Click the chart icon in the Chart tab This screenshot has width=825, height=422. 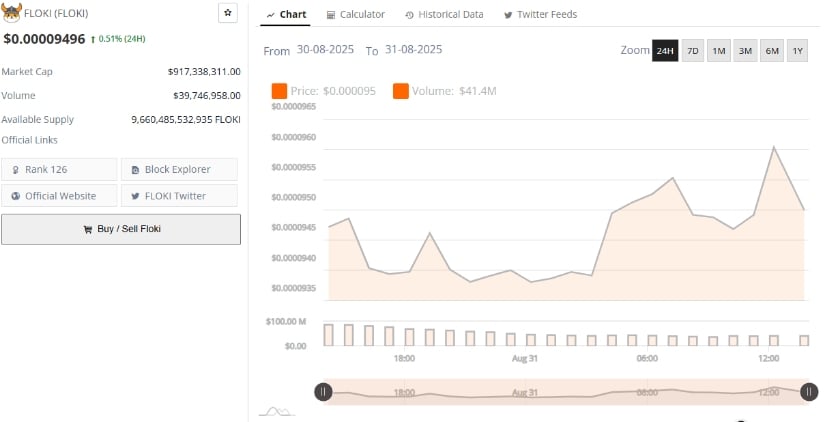[x=270, y=15]
